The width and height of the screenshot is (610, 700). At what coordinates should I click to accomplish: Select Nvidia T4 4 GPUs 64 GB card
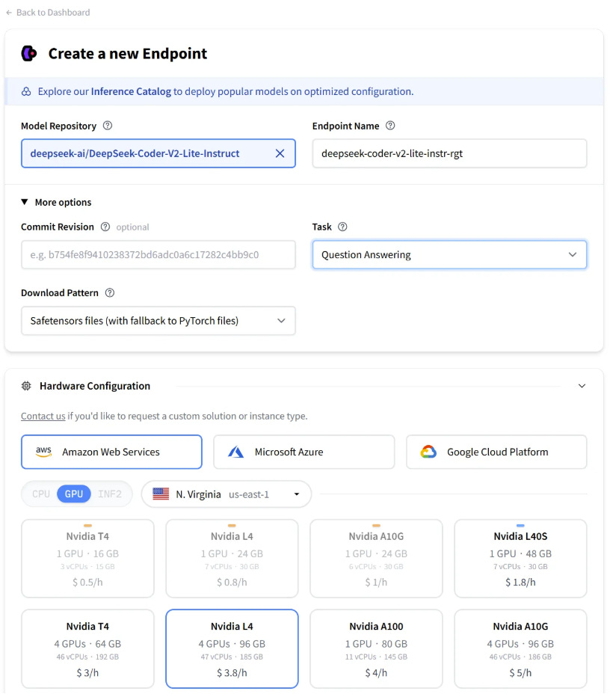88,648
